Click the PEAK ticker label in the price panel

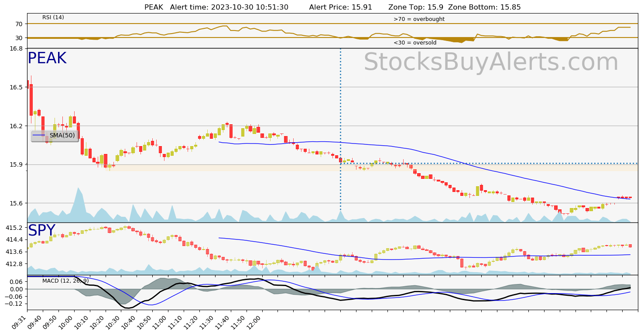[x=47, y=58]
